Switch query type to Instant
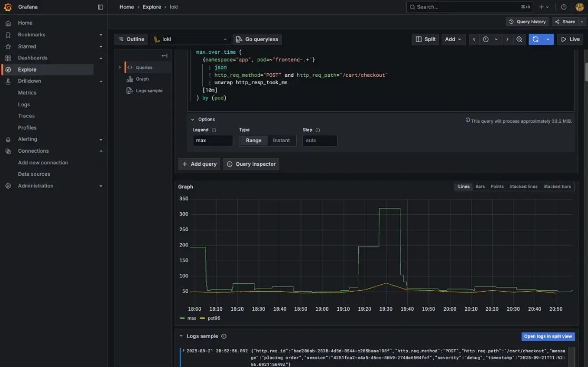The image size is (588, 367). (x=281, y=141)
